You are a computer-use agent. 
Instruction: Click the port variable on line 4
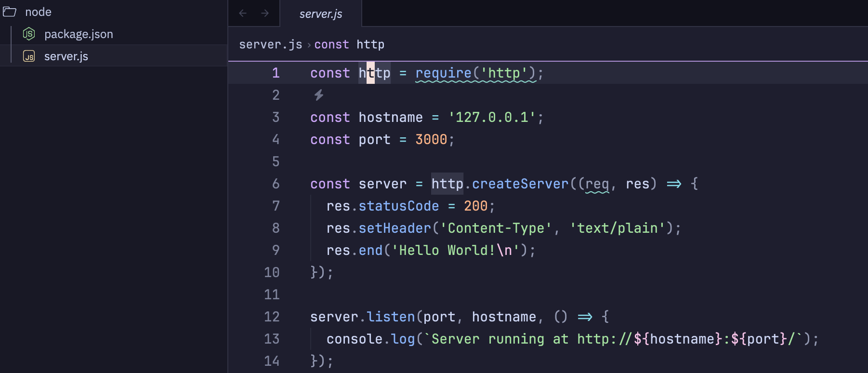[x=375, y=139]
